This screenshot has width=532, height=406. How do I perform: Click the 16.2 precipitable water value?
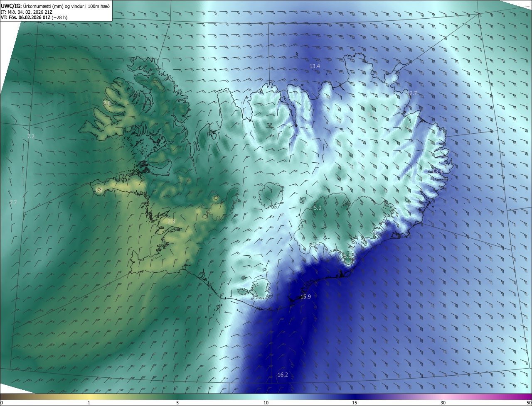283,375
